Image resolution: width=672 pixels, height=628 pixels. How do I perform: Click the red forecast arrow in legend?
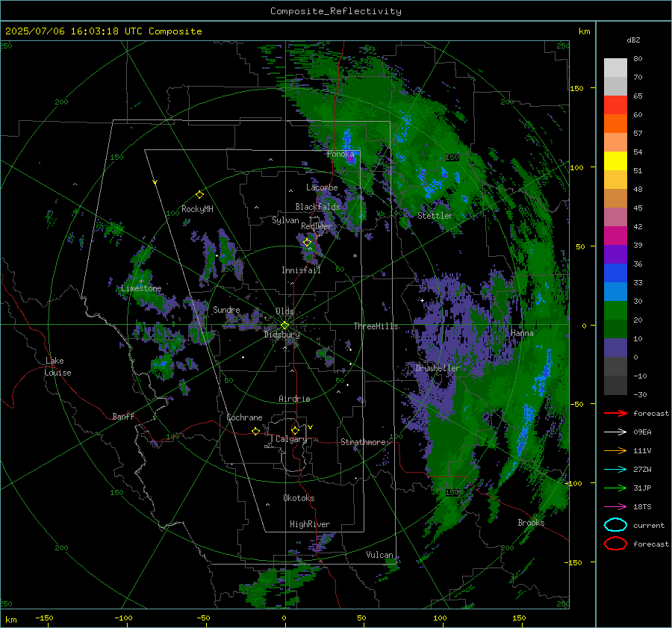(x=615, y=413)
